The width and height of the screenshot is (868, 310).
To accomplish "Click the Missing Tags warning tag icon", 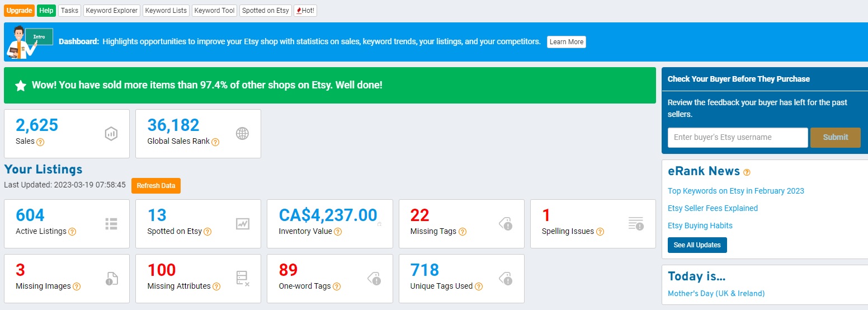I will point(506,224).
